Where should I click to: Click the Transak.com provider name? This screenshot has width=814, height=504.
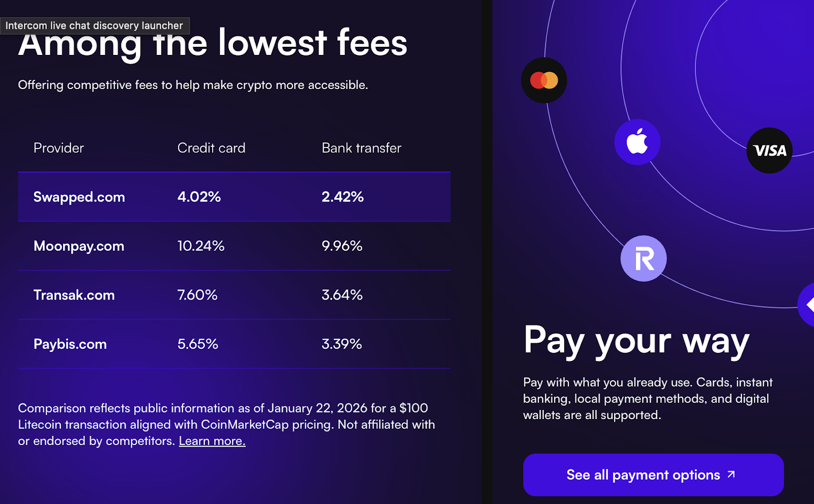click(x=74, y=295)
